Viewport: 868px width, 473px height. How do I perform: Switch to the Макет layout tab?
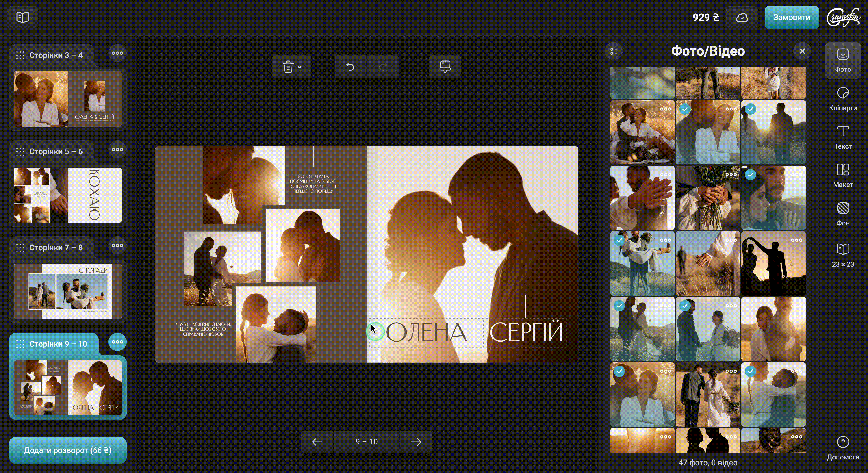pyautogui.click(x=842, y=175)
